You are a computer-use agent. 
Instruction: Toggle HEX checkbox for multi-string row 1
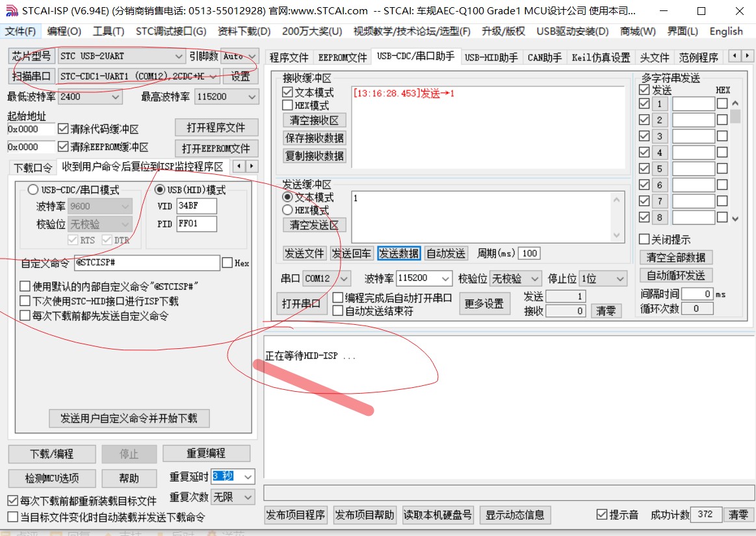722,103
